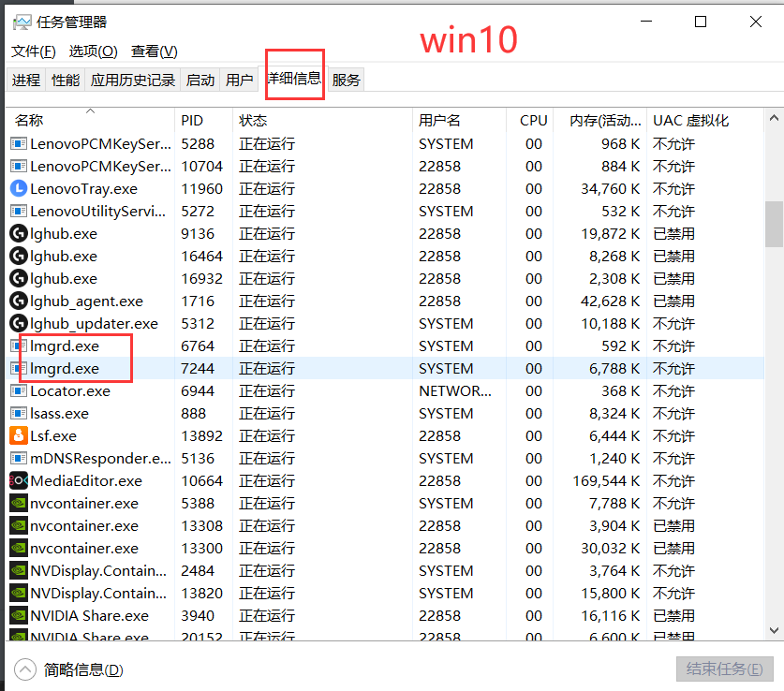The height and width of the screenshot is (691, 784).
Task: Click the NETWOR... user name cell
Action: [455, 390]
